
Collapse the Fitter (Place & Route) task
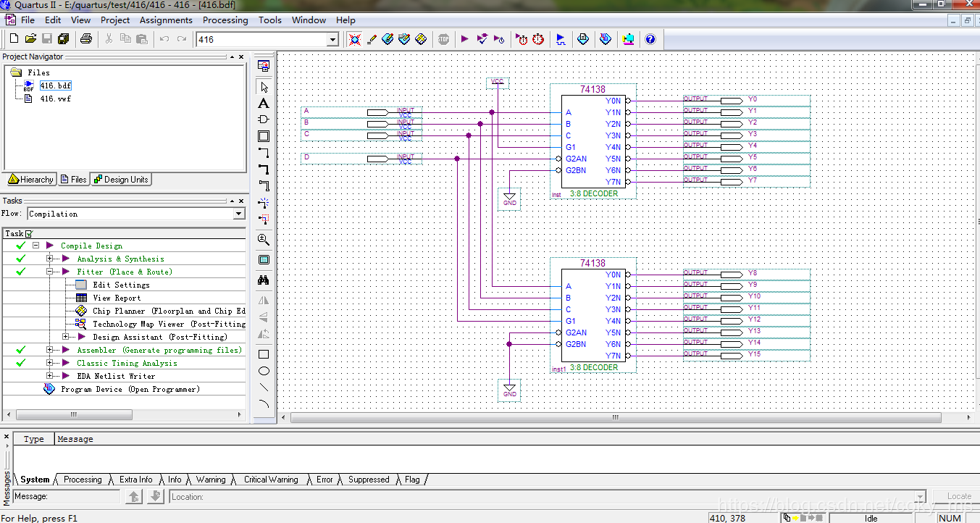[50, 272]
